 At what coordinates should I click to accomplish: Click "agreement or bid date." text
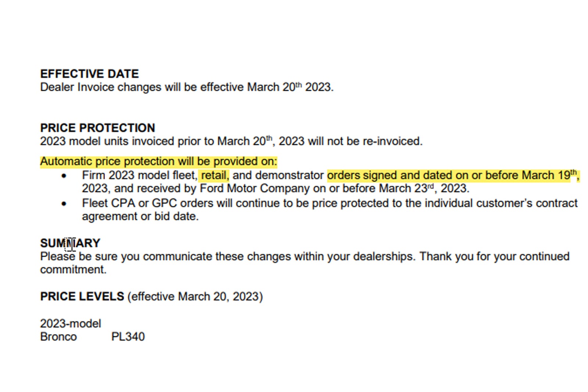(x=140, y=216)
